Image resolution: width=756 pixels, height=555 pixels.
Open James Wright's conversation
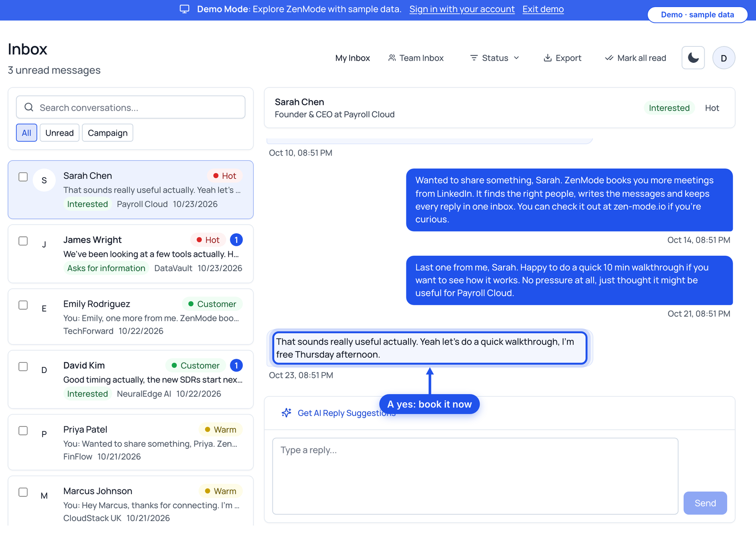point(130,254)
